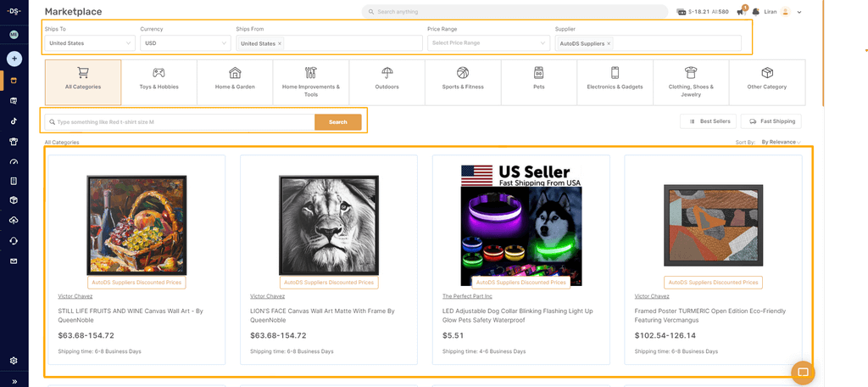Open the notifications bell icon
Viewport: 868px width, 387px height.
coord(755,12)
